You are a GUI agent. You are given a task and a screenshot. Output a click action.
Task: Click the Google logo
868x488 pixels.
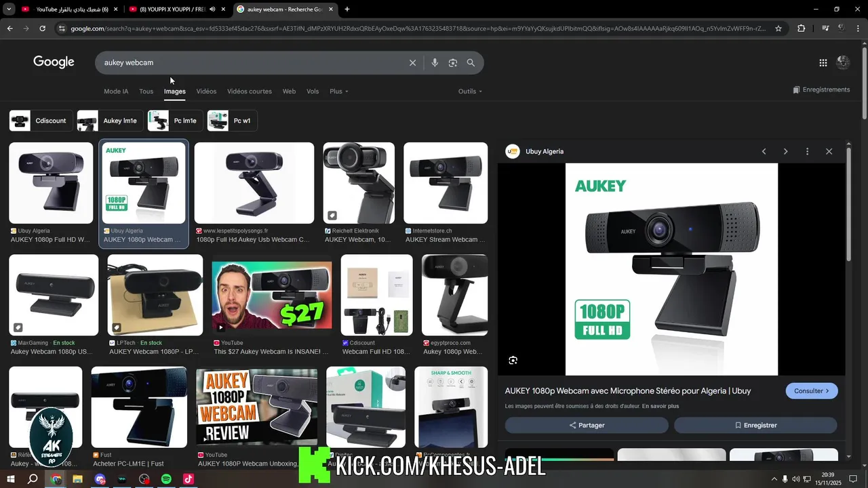tap(54, 62)
